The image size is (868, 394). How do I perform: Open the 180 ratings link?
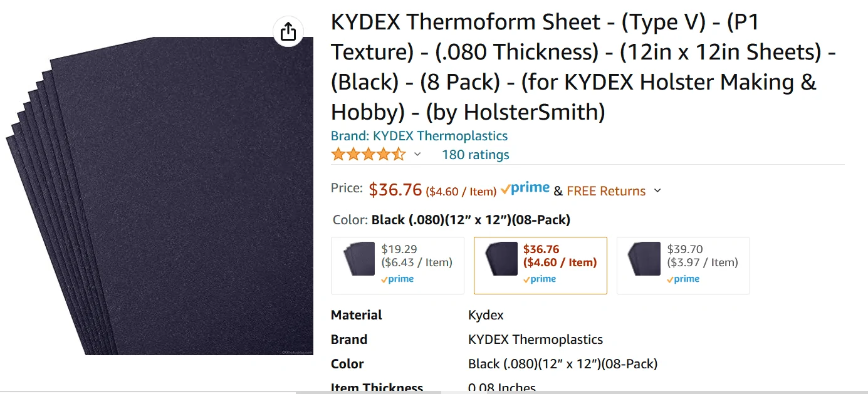click(475, 155)
